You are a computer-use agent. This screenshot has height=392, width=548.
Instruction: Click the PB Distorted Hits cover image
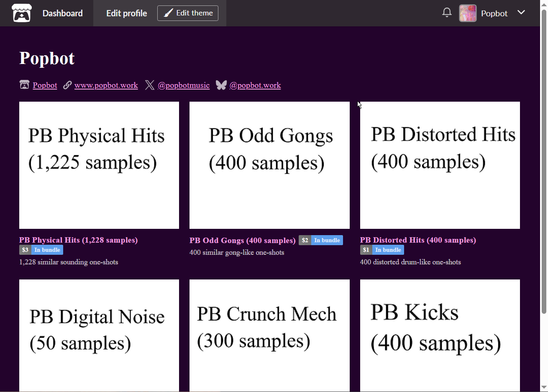point(440,165)
